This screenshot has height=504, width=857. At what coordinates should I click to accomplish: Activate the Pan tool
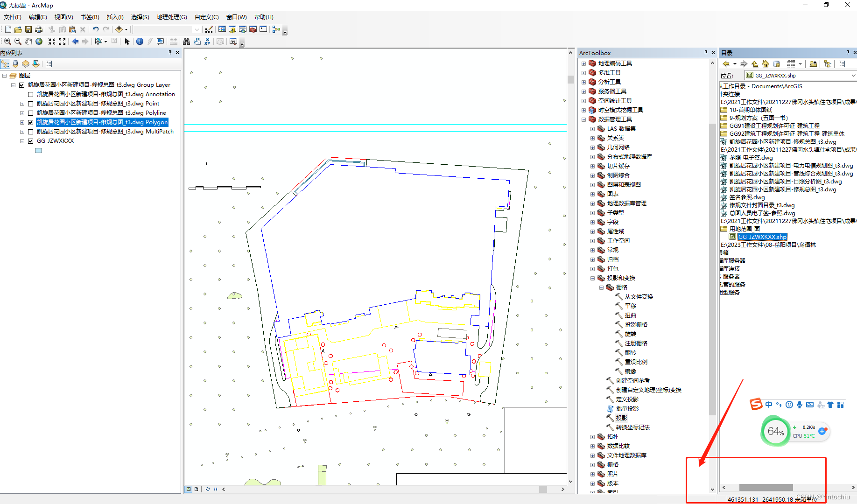point(28,41)
